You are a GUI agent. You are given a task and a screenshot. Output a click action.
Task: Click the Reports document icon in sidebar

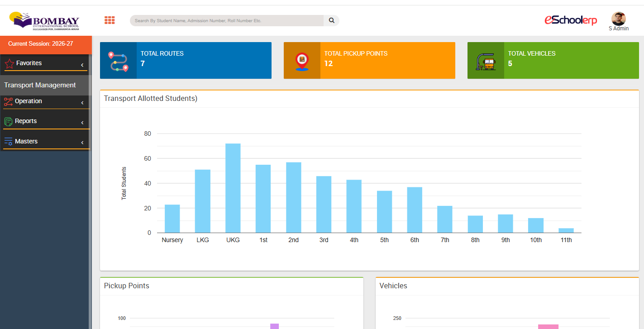(x=8, y=121)
